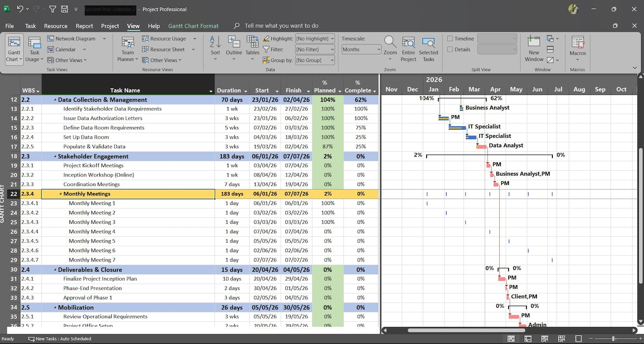Open the Task Usage view

tap(34, 49)
